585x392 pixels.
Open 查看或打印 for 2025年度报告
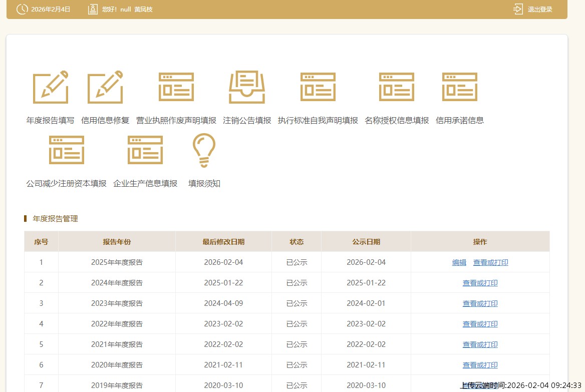(490, 262)
